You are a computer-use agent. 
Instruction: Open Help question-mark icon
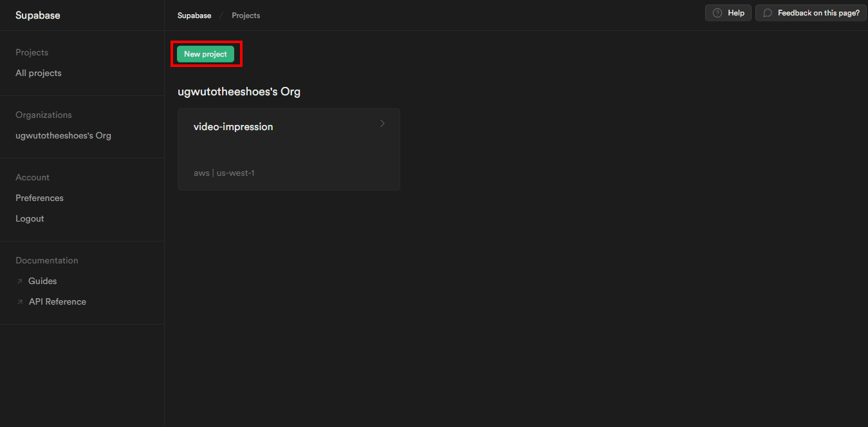coord(717,13)
